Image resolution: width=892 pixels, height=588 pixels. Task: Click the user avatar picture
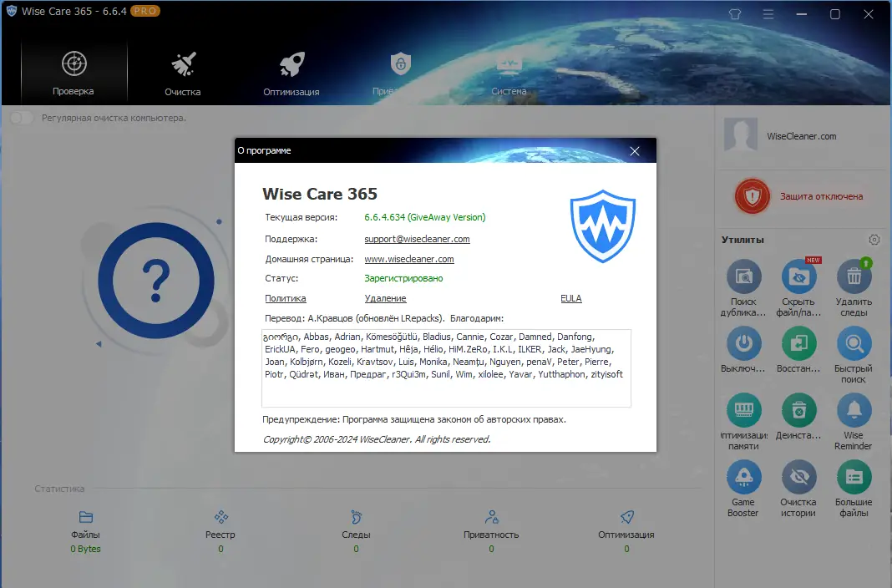(741, 134)
